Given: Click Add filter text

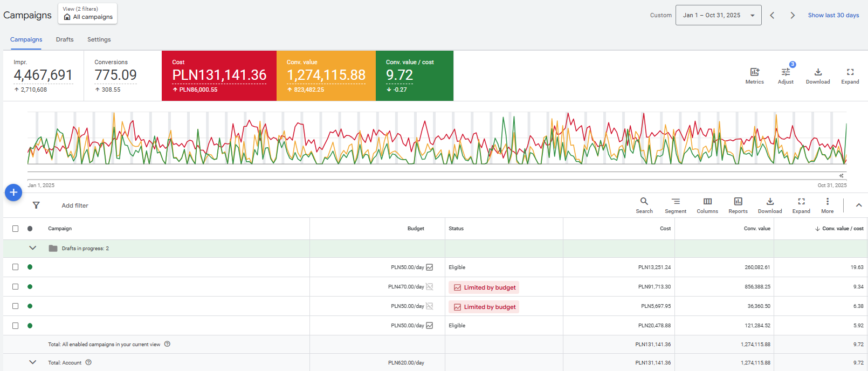Looking at the screenshot, I should (75, 205).
